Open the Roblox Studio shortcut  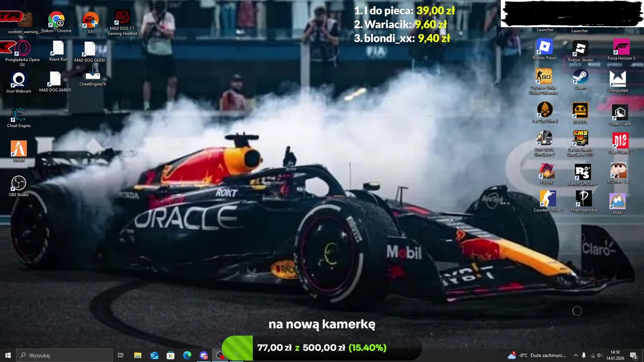(580, 52)
